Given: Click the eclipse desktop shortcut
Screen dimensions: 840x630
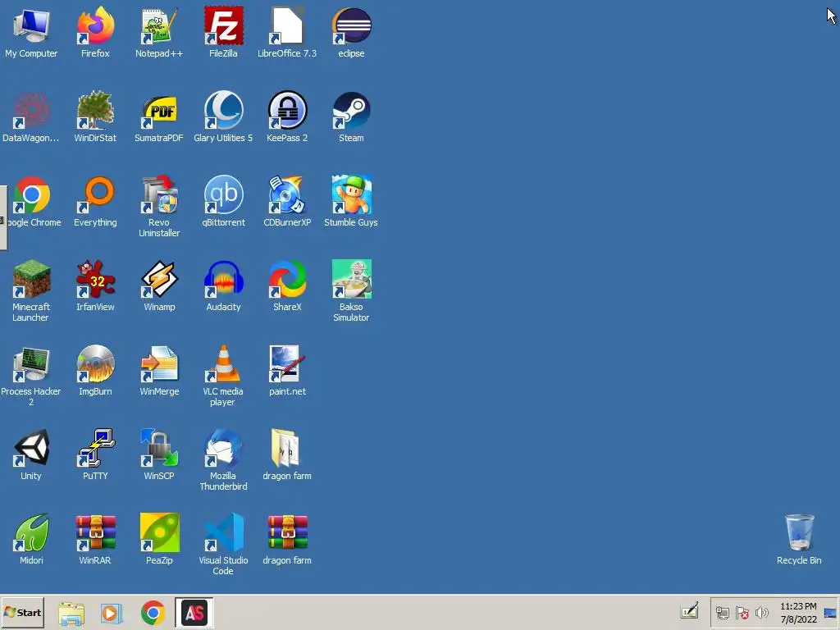Looking at the screenshot, I should tap(351, 25).
